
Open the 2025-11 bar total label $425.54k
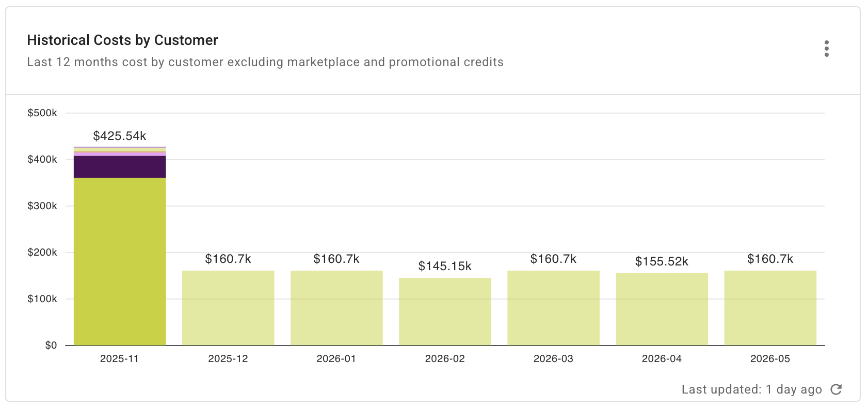pos(119,136)
